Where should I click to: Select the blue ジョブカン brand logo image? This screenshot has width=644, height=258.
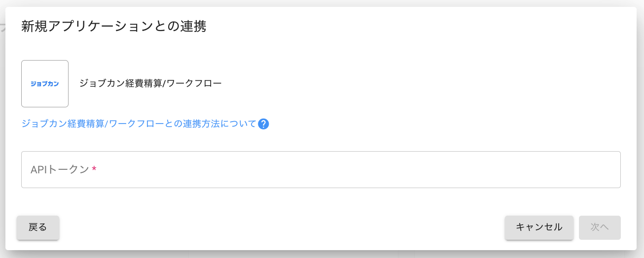[45, 84]
